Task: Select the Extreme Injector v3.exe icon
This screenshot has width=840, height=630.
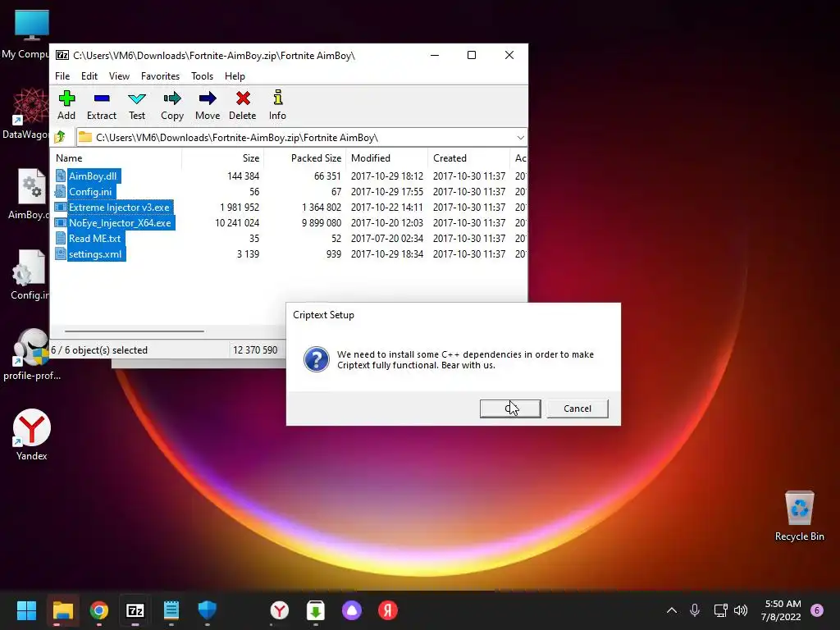Action: click(x=61, y=207)
